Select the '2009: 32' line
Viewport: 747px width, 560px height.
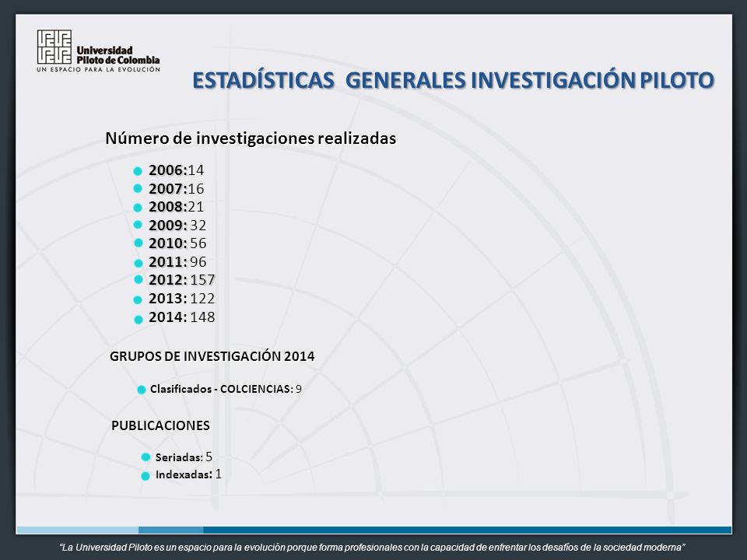(x=177, y=225)
